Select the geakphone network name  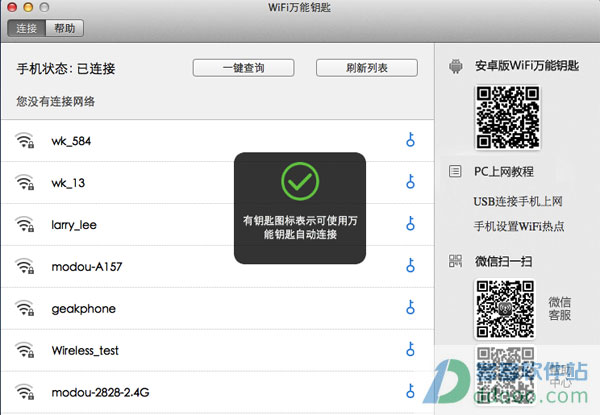tap(83, 309)
